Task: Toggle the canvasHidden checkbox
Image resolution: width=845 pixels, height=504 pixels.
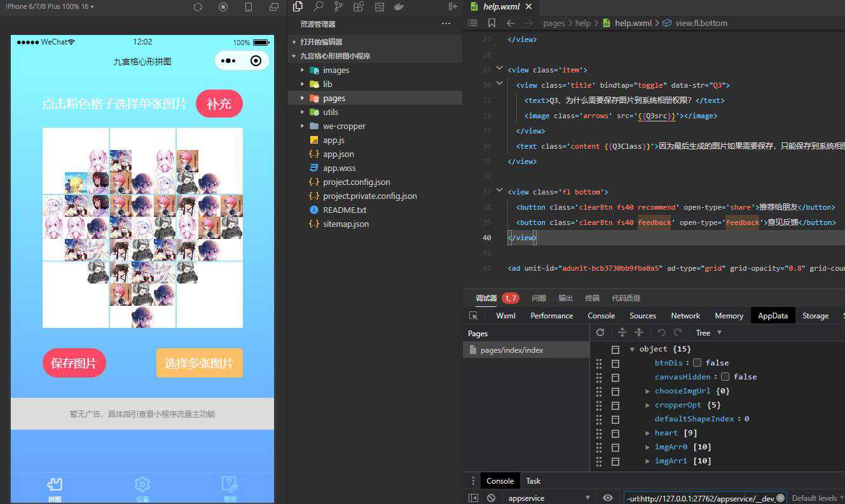Action: coord(725,377)
